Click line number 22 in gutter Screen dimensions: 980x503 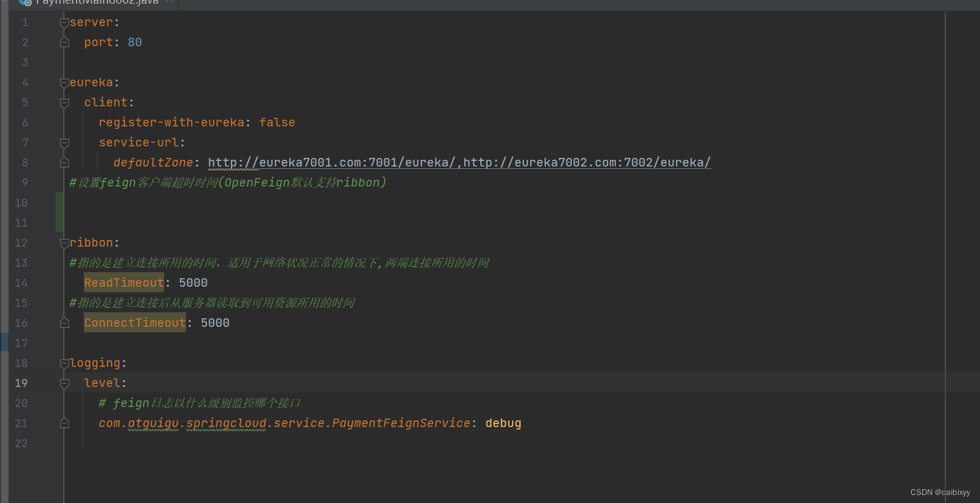(21, 443)
